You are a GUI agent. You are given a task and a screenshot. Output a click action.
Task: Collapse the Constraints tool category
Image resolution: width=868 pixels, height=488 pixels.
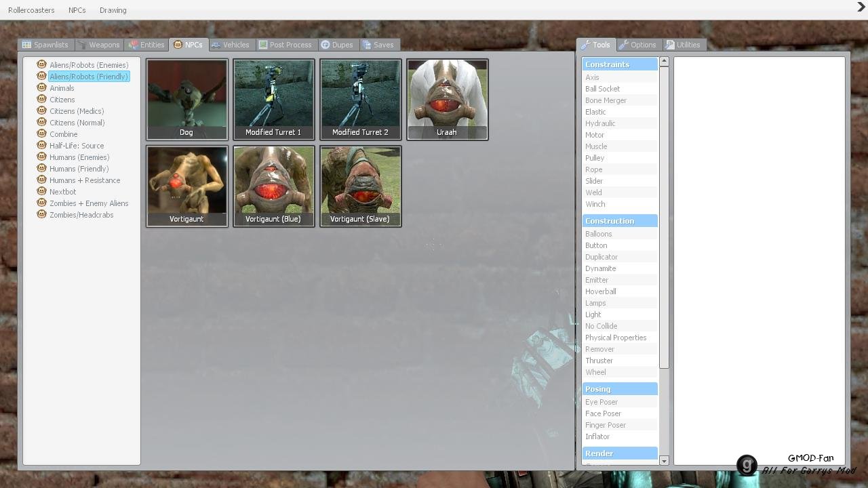[x=620, y=64]
